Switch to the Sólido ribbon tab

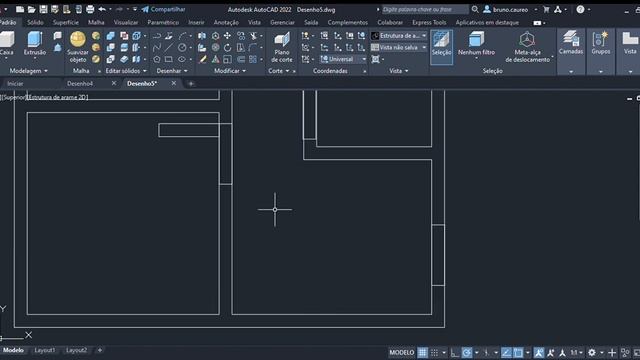click(36, 22)
